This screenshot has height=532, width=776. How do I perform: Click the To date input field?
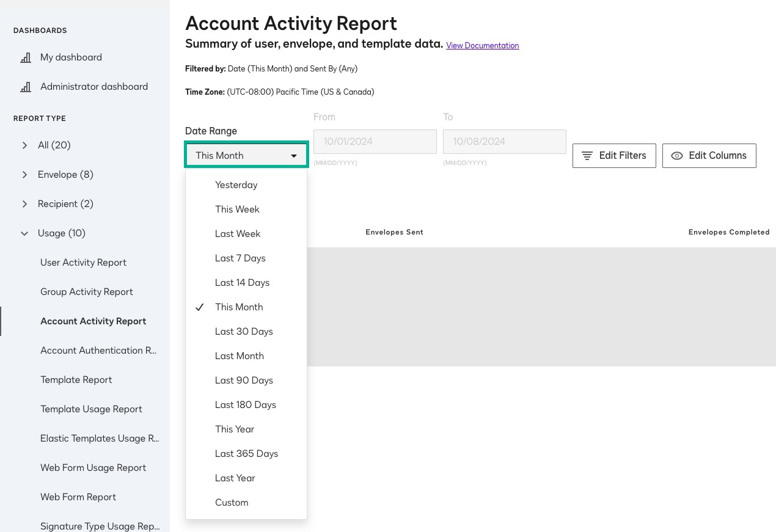click(504, 142)
